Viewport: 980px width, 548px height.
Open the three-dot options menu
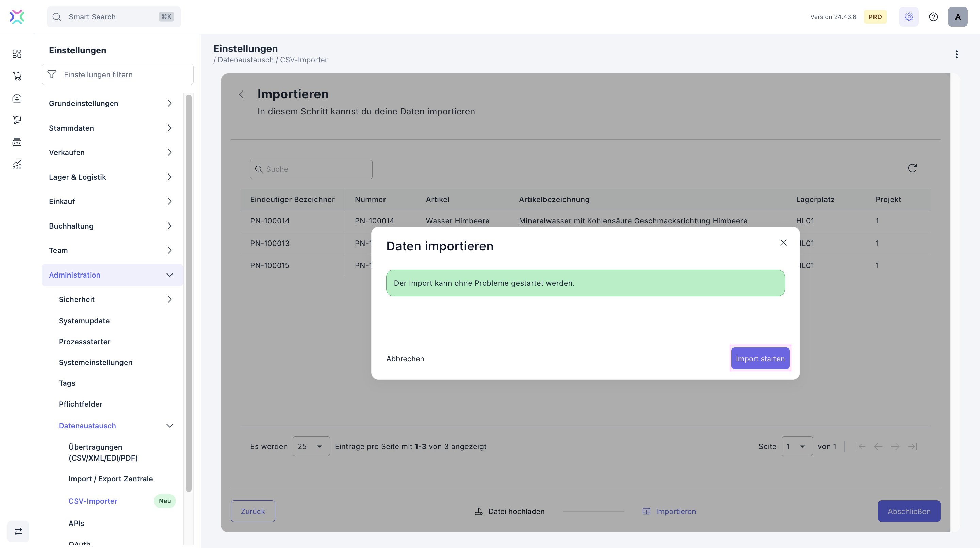957,54
